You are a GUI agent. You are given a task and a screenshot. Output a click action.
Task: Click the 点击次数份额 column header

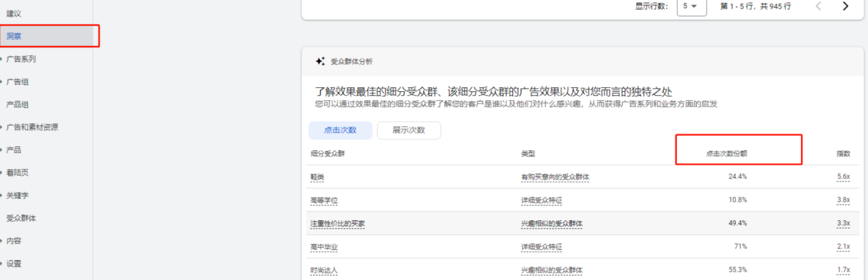(x=726, y=154)
